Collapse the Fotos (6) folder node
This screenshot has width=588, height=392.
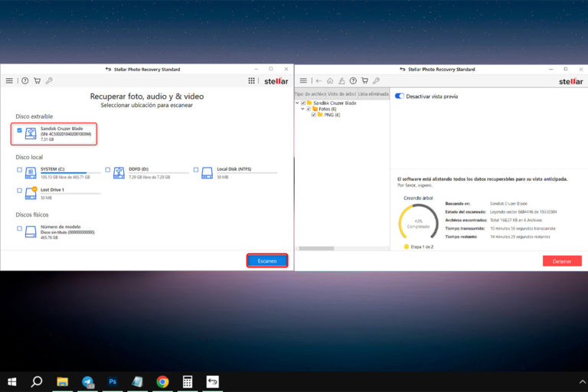pos(302,109)
